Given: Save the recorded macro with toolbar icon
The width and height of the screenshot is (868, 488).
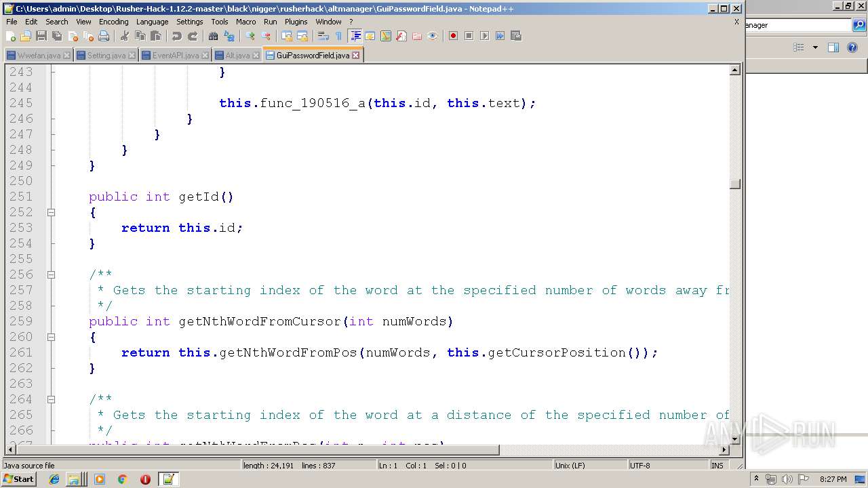Looking at the screenshot, I should pos(516,36).
